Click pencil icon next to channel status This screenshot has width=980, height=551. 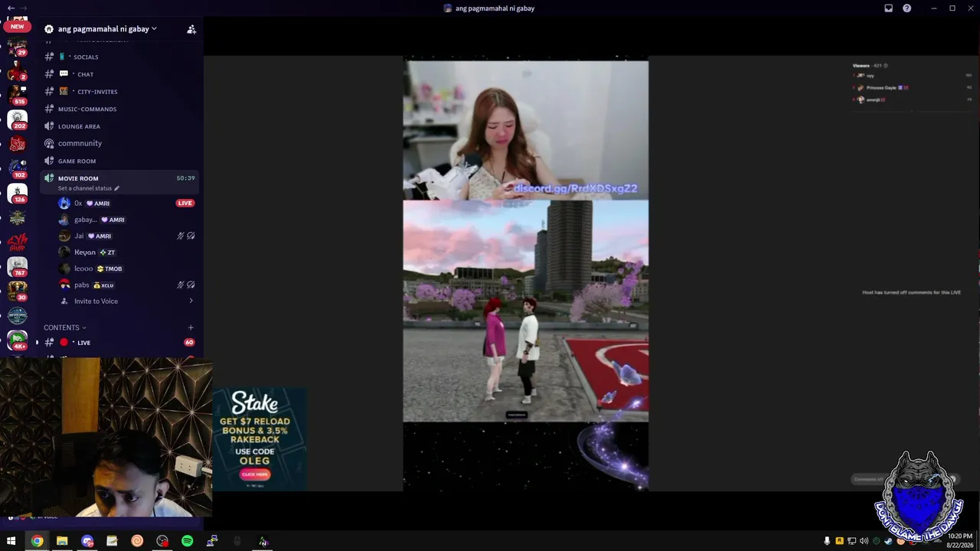click(117, 188)
